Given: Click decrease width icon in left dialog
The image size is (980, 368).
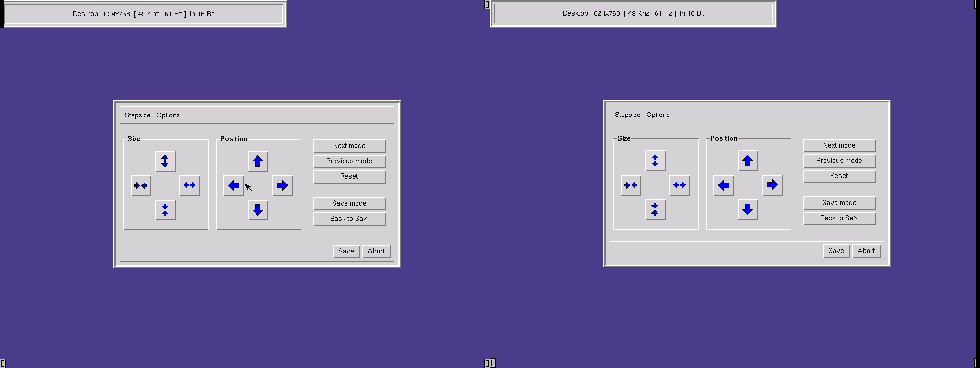Looking at the screenshot, I should (x=141, y=185).
